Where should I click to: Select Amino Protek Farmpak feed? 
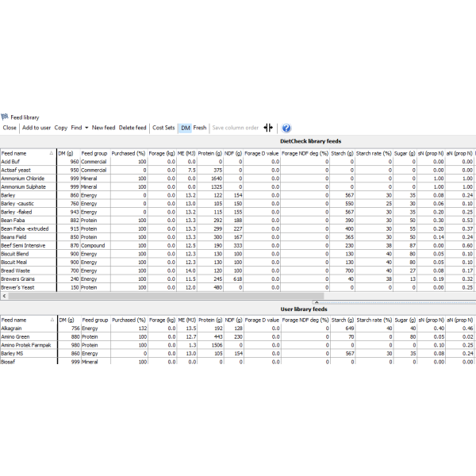tap(26, 345)
